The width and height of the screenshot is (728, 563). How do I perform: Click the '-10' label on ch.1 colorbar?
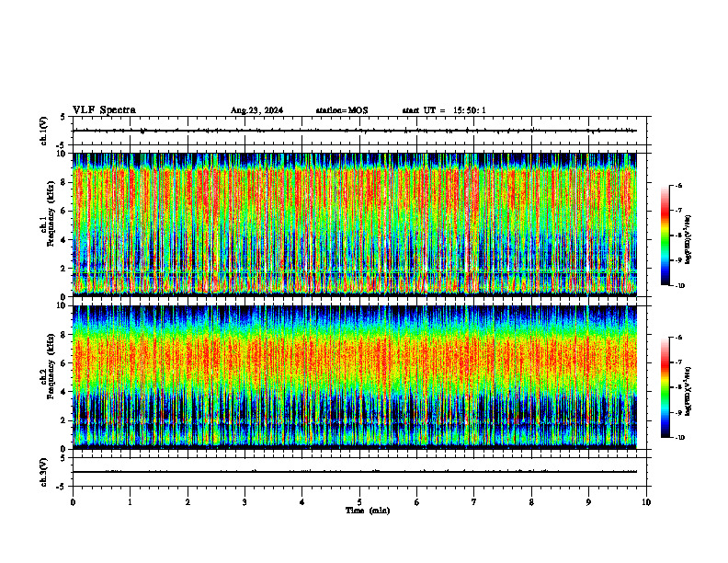(679, 286)
